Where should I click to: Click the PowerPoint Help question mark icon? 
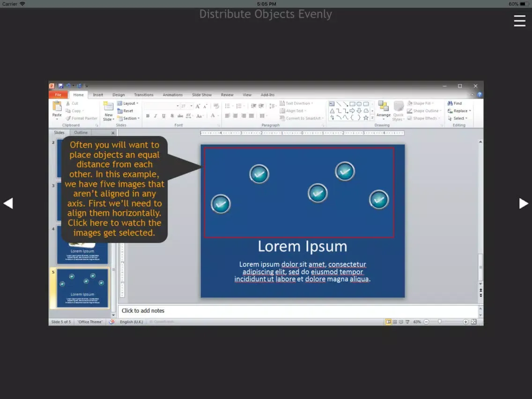point(480,95)
